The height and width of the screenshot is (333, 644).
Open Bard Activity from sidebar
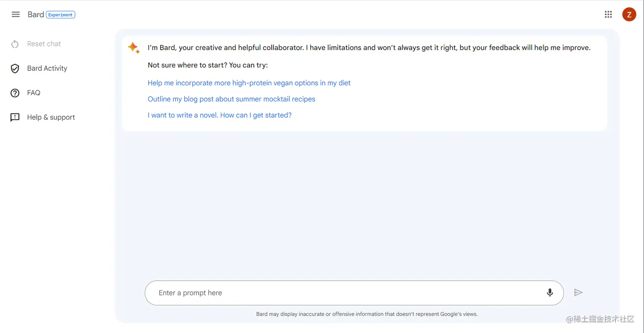point(47,68)
